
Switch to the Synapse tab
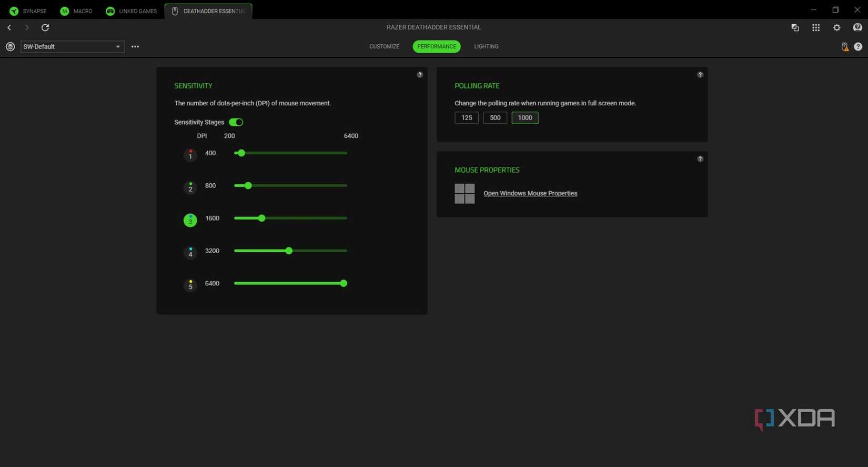(x=28, y=11)
